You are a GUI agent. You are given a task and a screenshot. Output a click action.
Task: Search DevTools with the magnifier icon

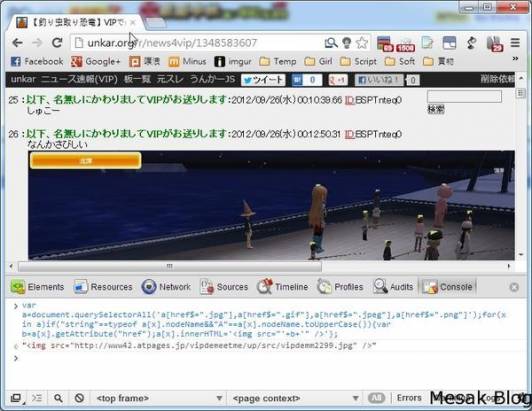[58, 398]
